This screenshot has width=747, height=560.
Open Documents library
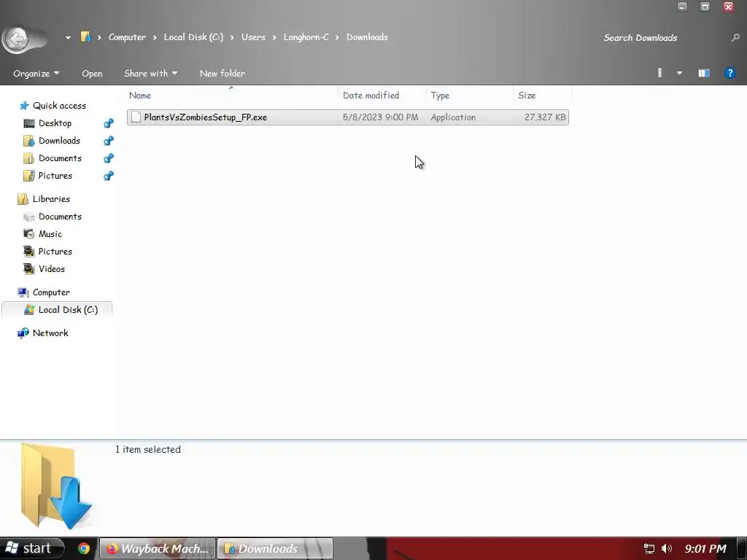coord(60,217)
